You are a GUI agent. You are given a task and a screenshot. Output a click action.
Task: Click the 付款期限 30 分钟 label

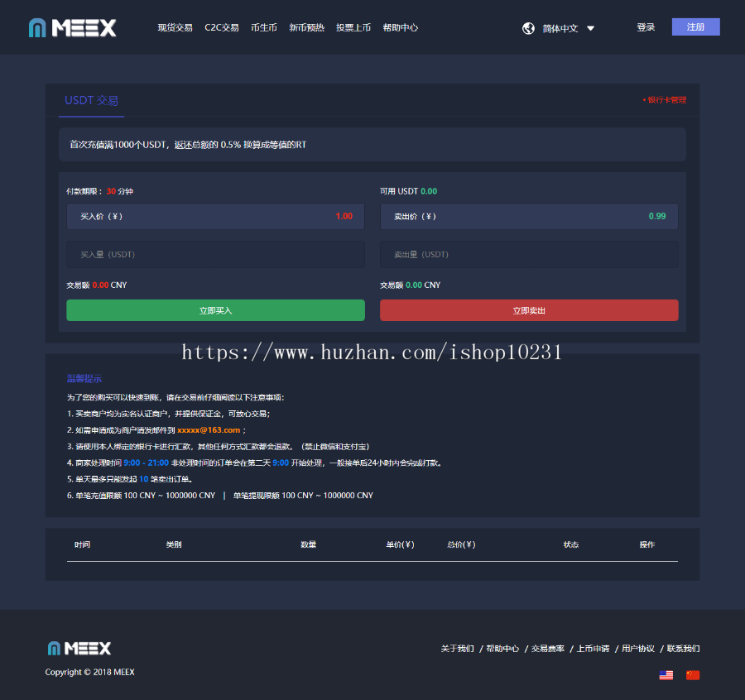pos(100,191)
